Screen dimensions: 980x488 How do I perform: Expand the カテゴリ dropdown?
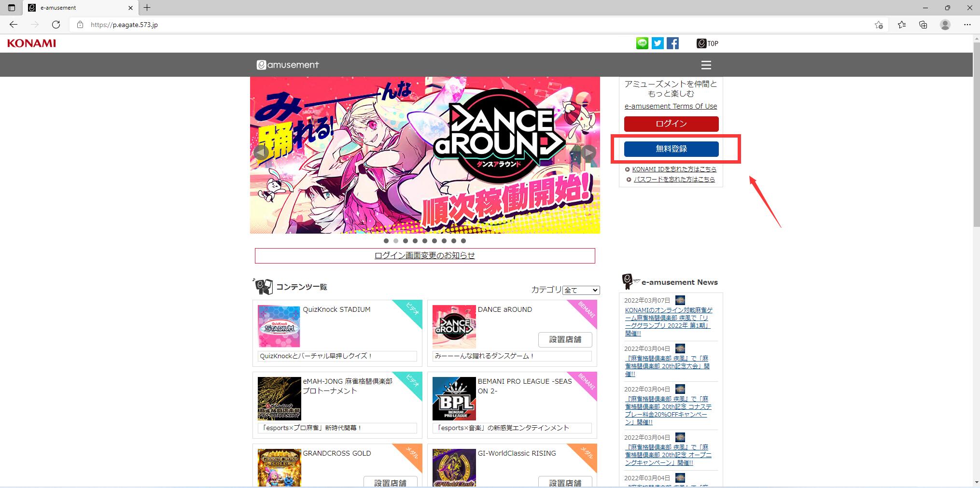pos(581,290)
